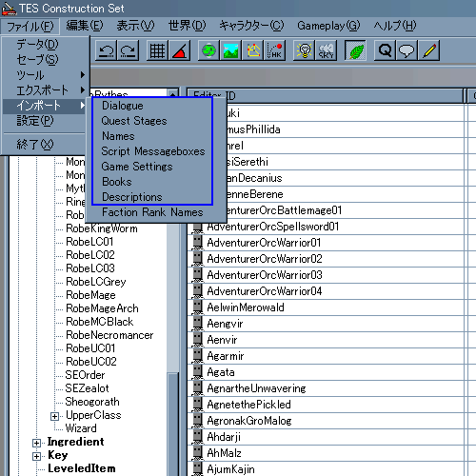
Task: Toggle the SKY display icon
Action: [327, 50]
